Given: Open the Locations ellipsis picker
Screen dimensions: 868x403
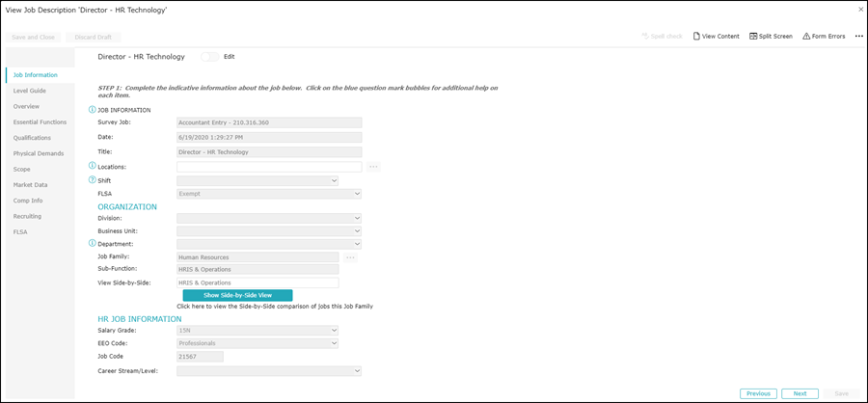Looking at the screenshot, I should tap(373, 167).
